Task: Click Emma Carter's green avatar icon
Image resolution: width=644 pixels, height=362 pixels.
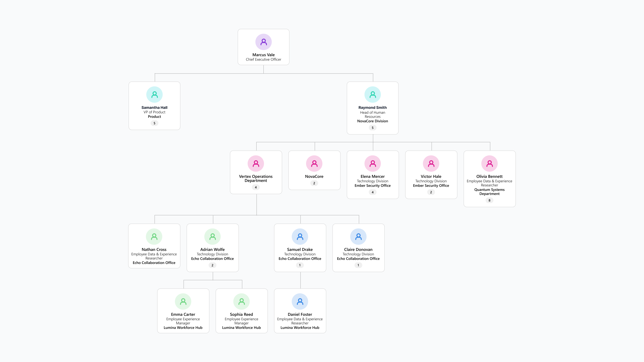Action: 183,301
